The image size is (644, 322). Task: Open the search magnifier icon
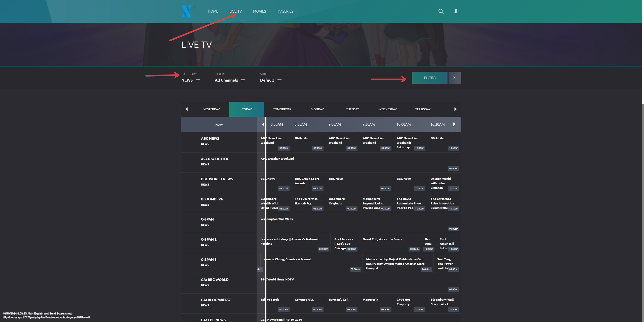point(441,11)
